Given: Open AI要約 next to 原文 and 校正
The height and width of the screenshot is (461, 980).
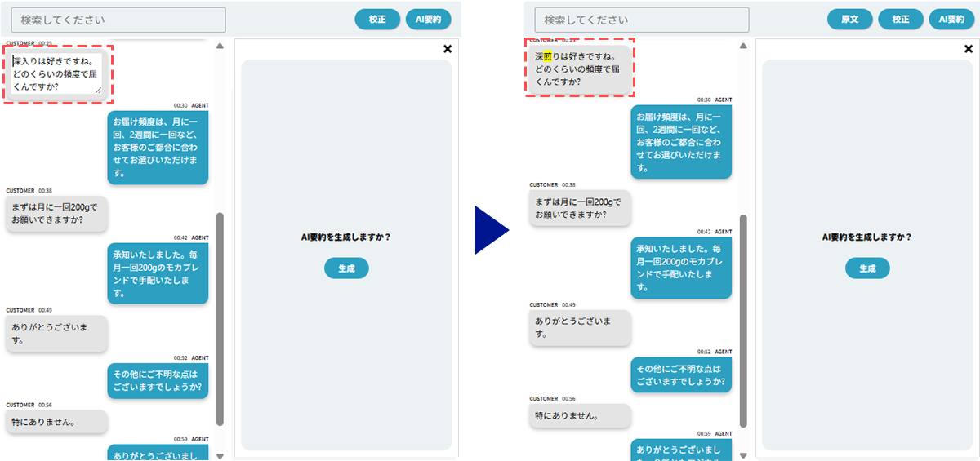Looking at the screenshot, I should pyautogui.click(x=951, y=20).
